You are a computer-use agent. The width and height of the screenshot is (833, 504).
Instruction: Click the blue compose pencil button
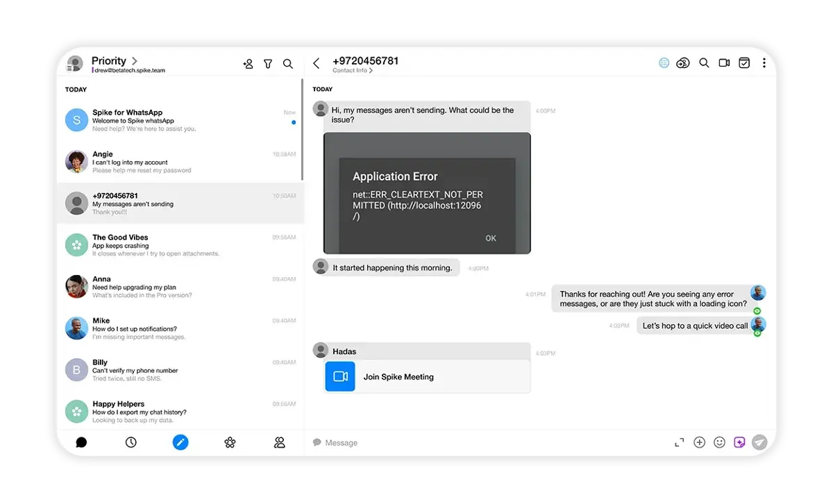pyautogui.click(x=180, y=442)
